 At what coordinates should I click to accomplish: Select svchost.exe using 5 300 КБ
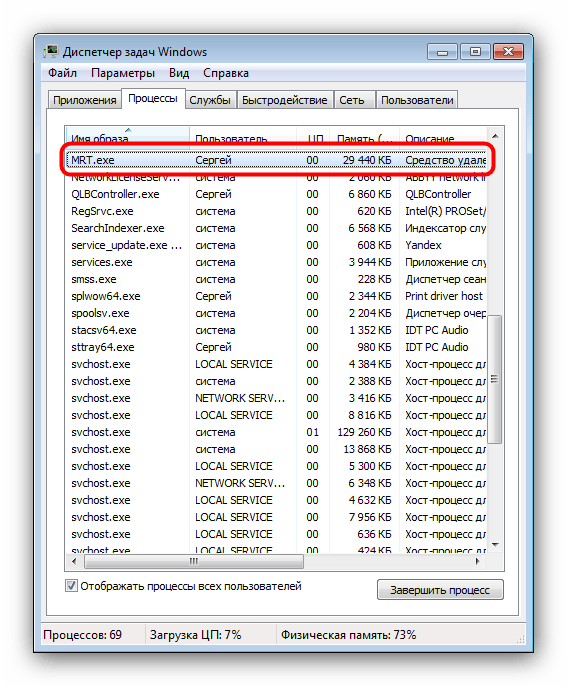point(276,466)
